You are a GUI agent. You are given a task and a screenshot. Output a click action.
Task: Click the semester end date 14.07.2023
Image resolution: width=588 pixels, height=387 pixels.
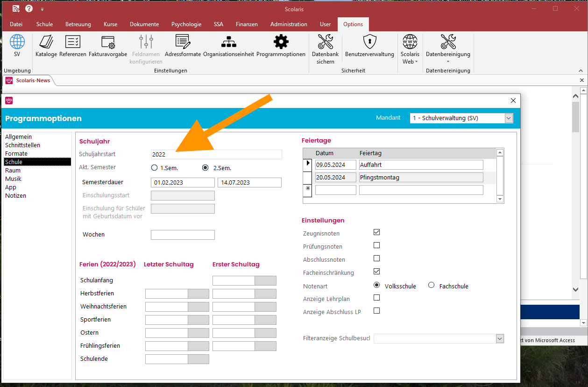point(249,183)
